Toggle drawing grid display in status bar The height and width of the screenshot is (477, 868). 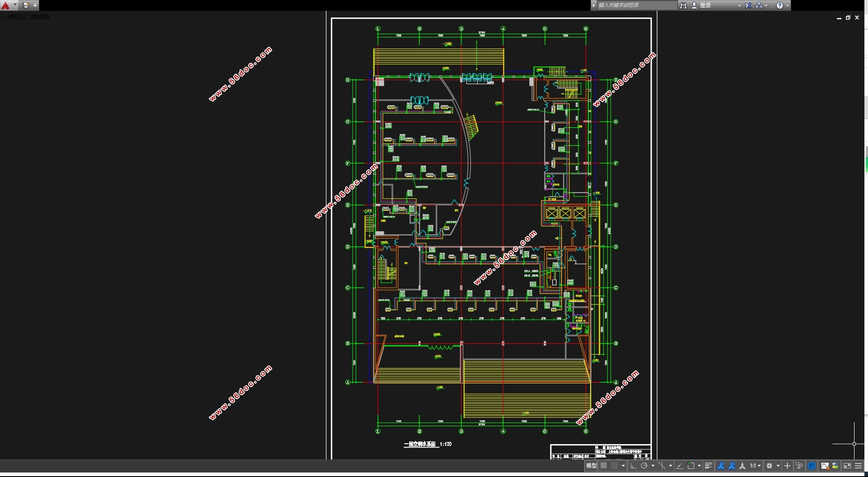(604, 466)
